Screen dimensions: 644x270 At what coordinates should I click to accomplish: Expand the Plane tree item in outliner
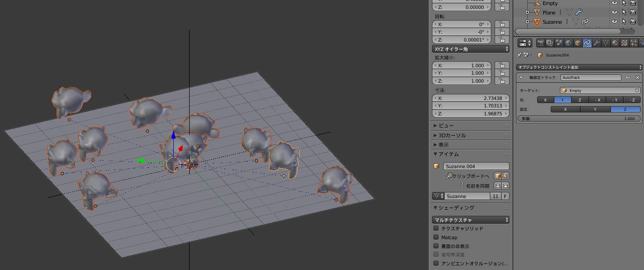[x=527, y=12]
